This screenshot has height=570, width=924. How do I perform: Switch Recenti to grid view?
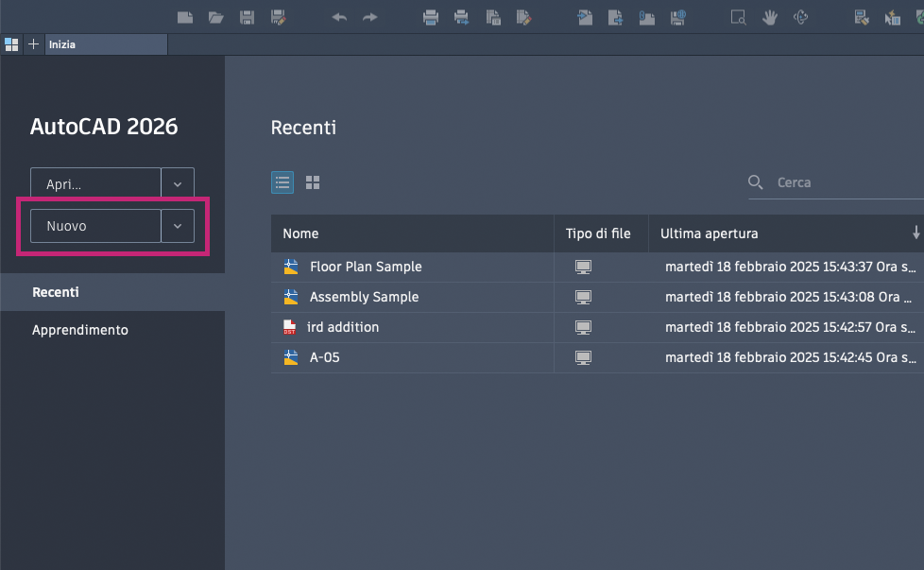pos(313,182)
